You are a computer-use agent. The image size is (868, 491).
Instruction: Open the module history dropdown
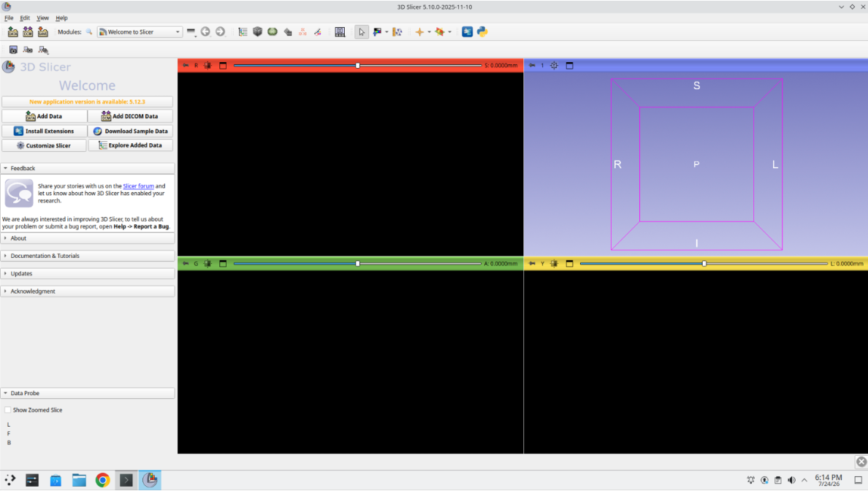(x=191, y=32)
